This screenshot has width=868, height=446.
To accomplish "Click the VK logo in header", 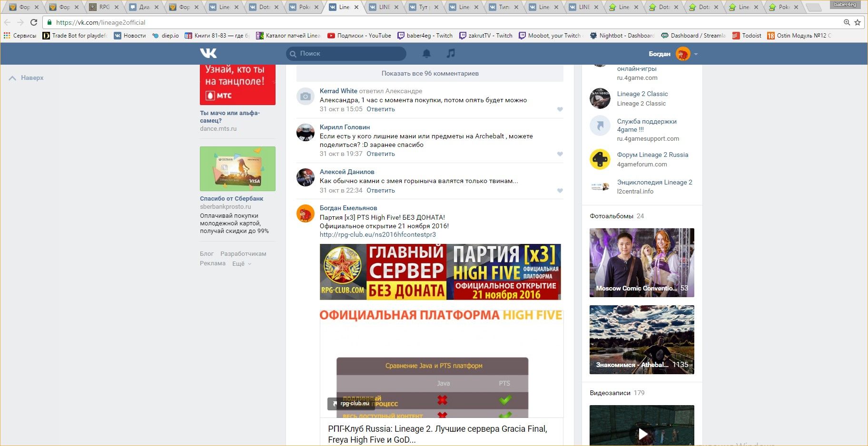I will [208, 53].
